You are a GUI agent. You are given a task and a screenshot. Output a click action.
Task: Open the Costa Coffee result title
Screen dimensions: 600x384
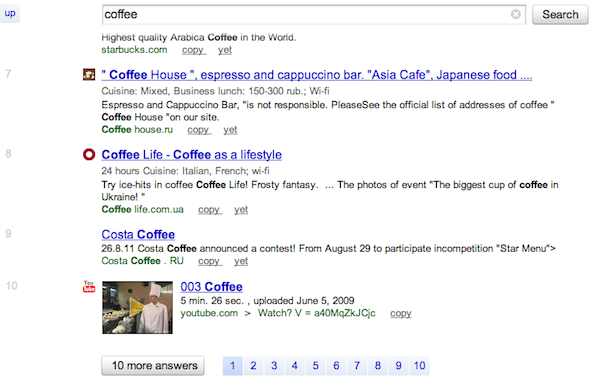point(138,234)
